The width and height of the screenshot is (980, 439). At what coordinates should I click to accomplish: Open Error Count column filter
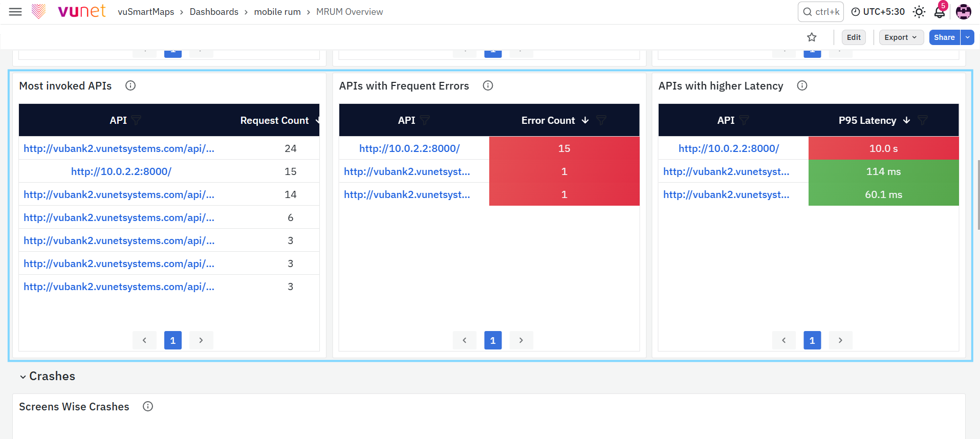tap(601, 120)
